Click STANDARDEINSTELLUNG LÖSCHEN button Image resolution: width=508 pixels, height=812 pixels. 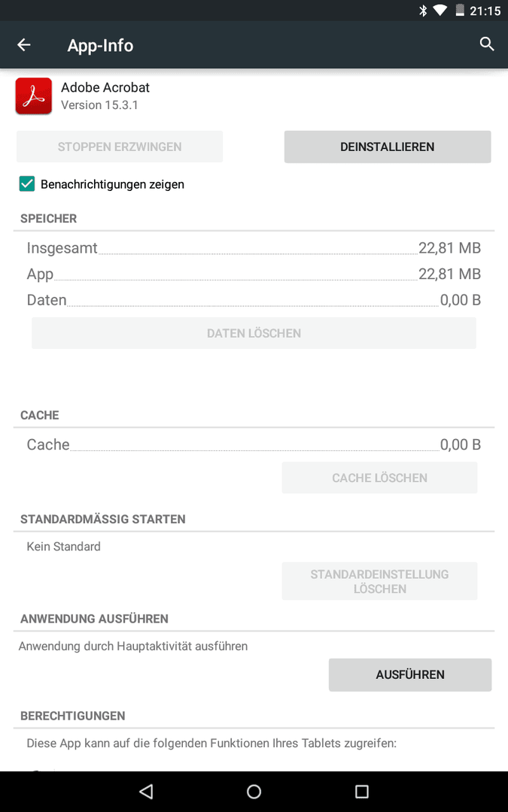(x=379, y=581)
